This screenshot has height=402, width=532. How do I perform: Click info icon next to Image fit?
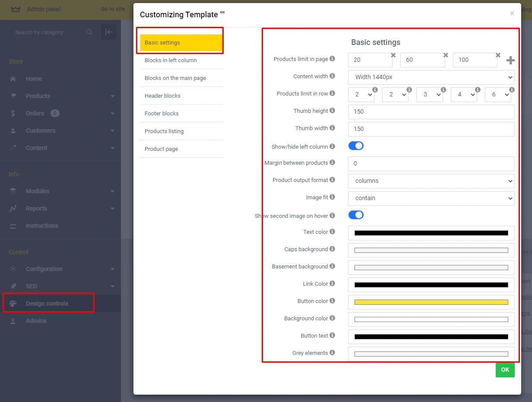tap(332, 197)
